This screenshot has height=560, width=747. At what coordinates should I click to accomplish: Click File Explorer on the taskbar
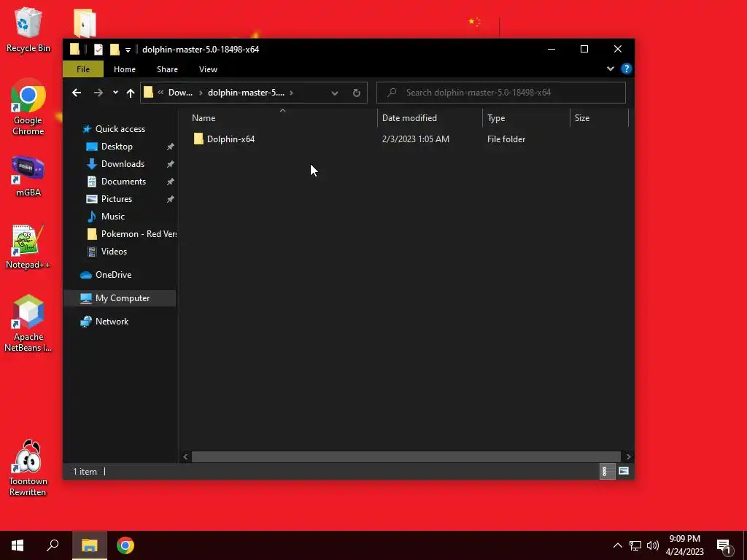(x=90, y=545)
